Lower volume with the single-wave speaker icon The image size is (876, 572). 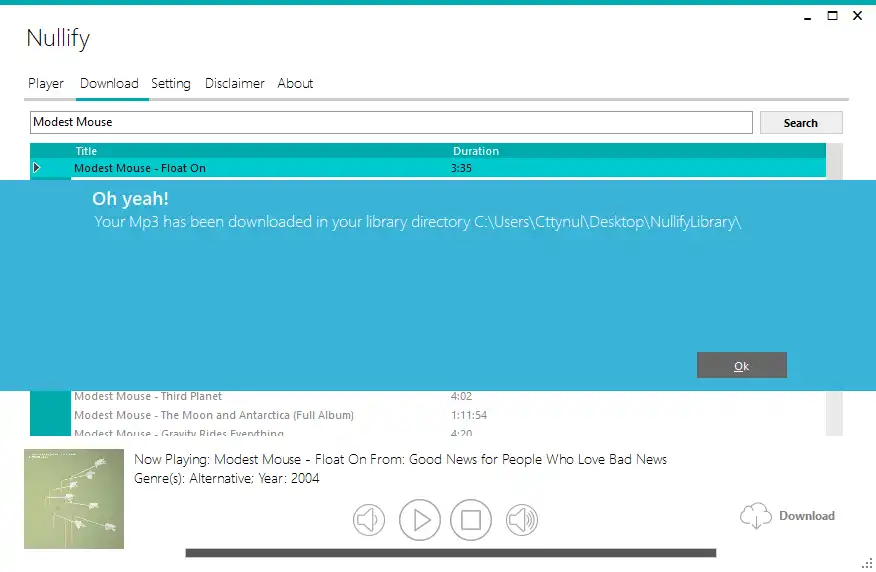(369, 520)
